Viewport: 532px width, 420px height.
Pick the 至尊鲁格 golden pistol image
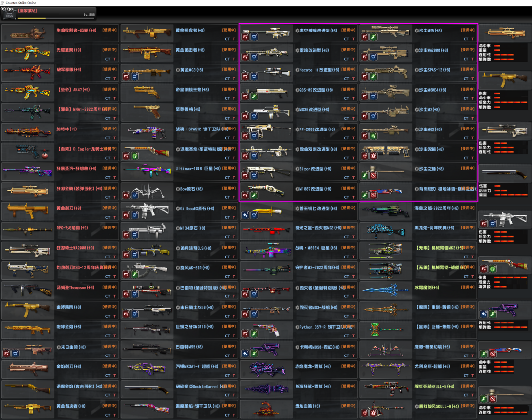point(147,112)
